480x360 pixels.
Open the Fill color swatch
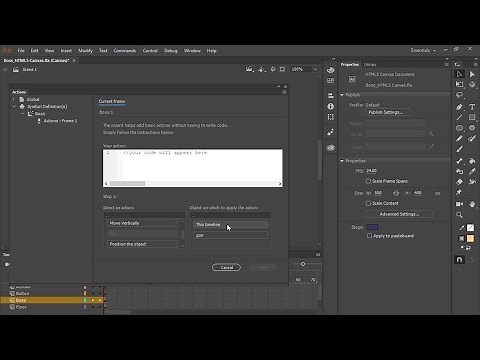(470, 239)
